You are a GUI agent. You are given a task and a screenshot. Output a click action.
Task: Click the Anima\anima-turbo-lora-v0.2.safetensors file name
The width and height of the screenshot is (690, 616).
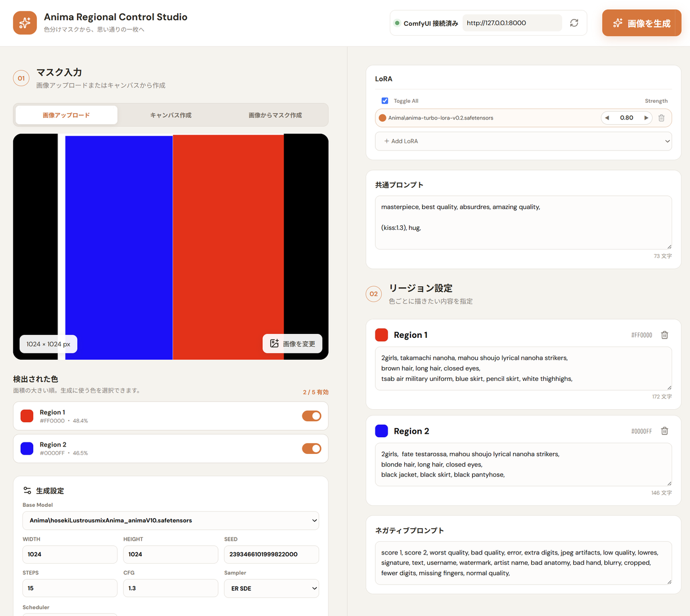440,118
